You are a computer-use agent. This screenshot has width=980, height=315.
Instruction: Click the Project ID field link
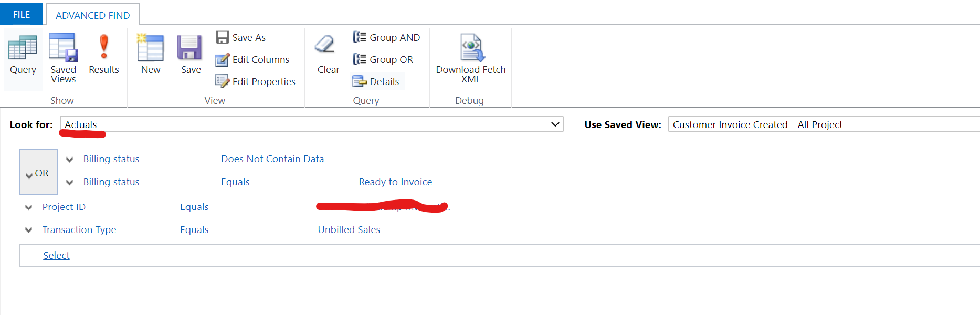click(x=64, y=207)
